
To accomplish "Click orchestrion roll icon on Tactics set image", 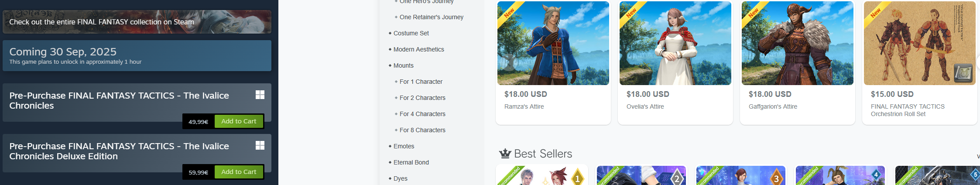I will tap(963, 72).
